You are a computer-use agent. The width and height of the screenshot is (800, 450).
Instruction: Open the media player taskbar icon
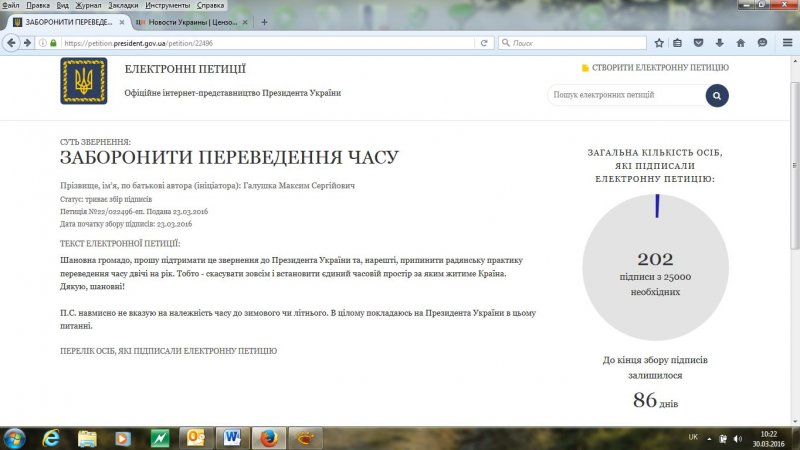pyautogui.click(x=122, y=438)
